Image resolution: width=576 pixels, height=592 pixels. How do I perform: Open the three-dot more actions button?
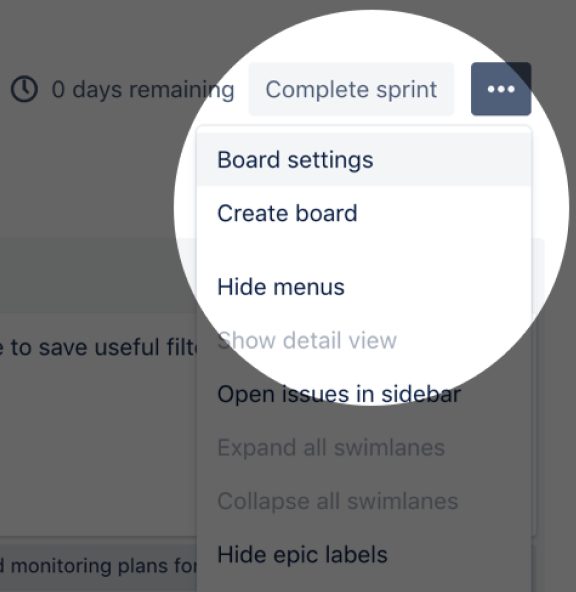click(x=501, y=89)
